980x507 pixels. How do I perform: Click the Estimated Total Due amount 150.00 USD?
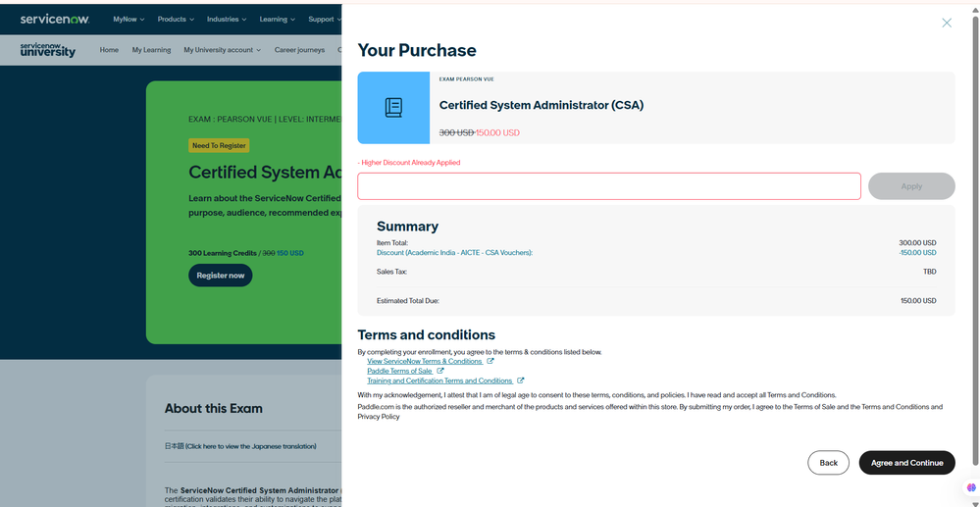coord(918,301)
